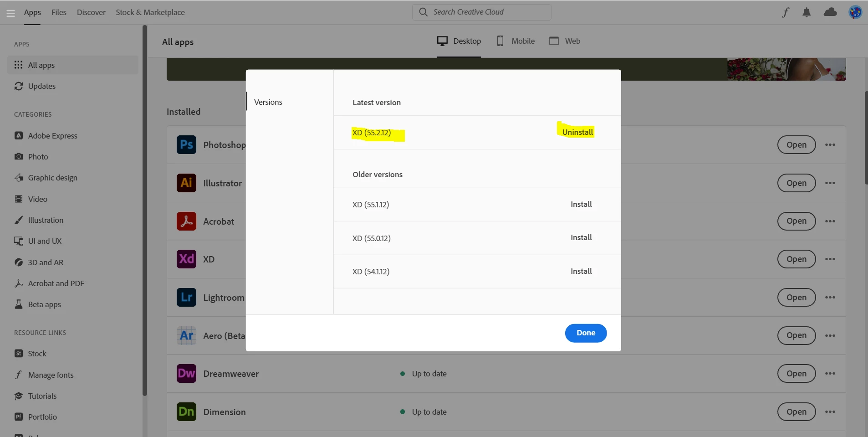The width and height of the screenshot is (868, 437).
Task: Expand more options for Acrobat
Action: pos(830,221)
